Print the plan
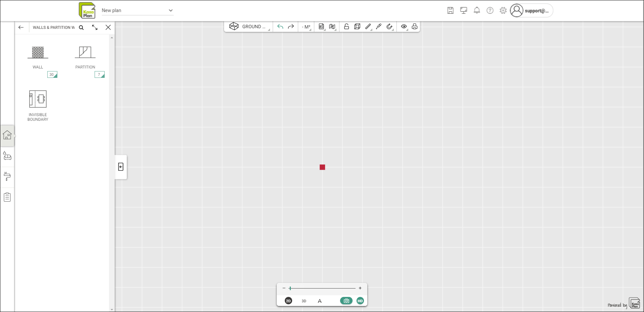Image resolution: width=644 pixels, height=312 pixels. [x=415, y=27]
